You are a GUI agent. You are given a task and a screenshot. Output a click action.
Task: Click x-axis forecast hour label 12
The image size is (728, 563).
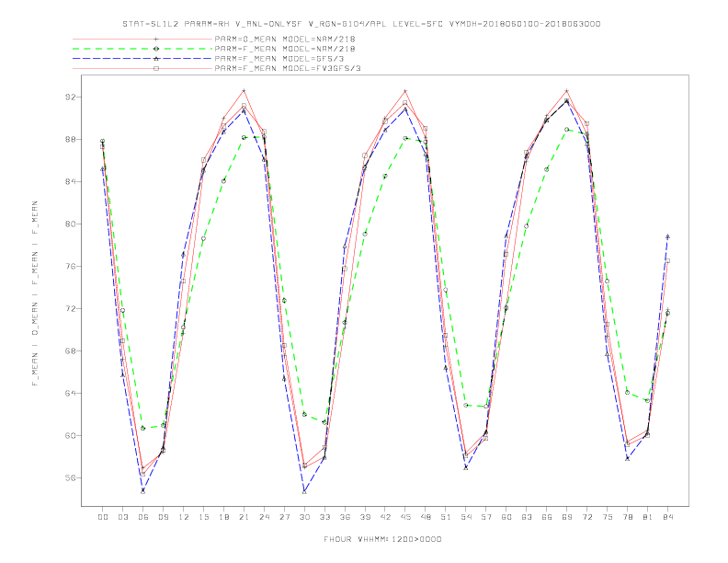(184, 517)
